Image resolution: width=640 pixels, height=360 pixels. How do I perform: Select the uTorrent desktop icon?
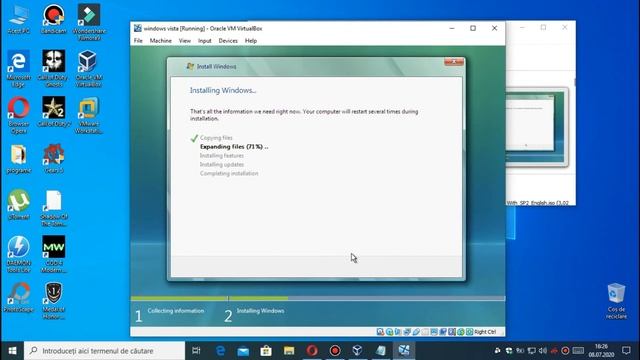[x=18, y=205]
